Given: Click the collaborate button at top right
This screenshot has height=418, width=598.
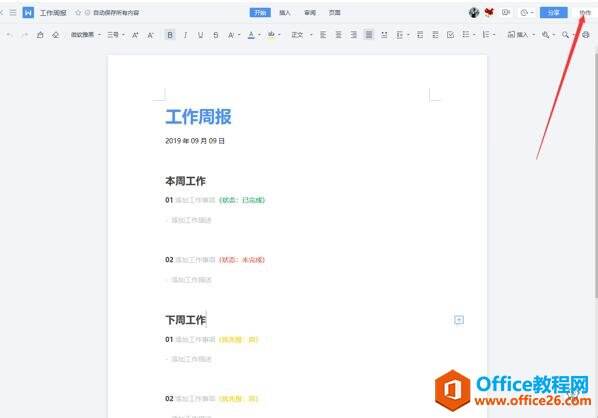Looking at the screenshot, I should pos(585,13).
